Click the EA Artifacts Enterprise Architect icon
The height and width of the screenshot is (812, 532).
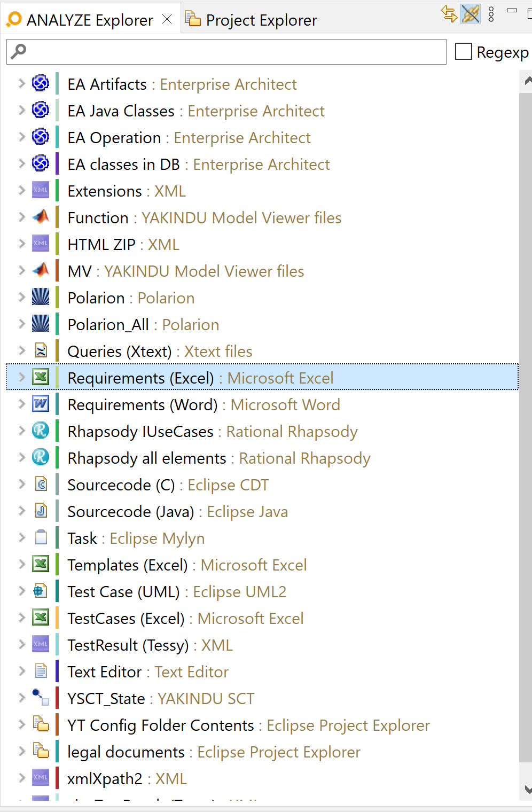tap(41, 83)
